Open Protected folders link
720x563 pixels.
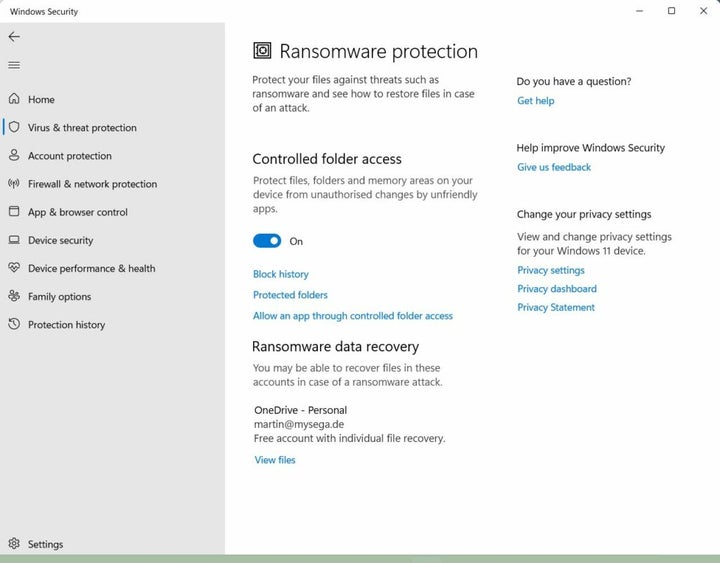(x=290, y=295)
